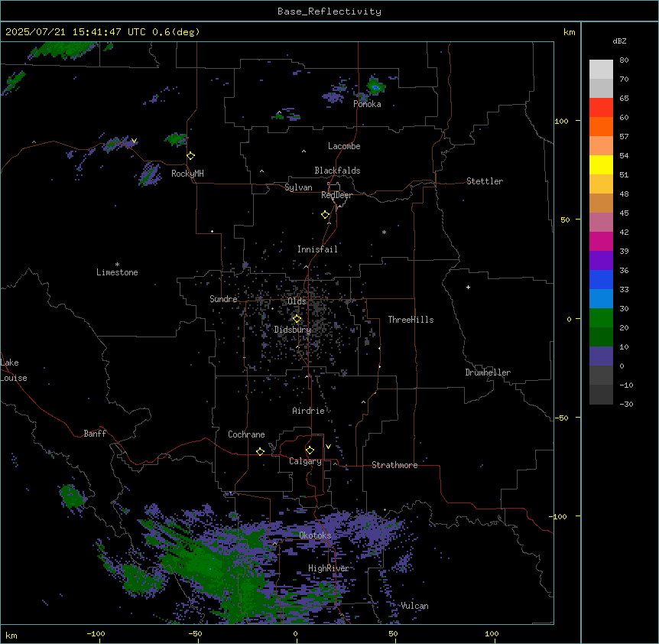Click the -30 value in dBZ legend

pyautogui.click(x=626, y=404)
